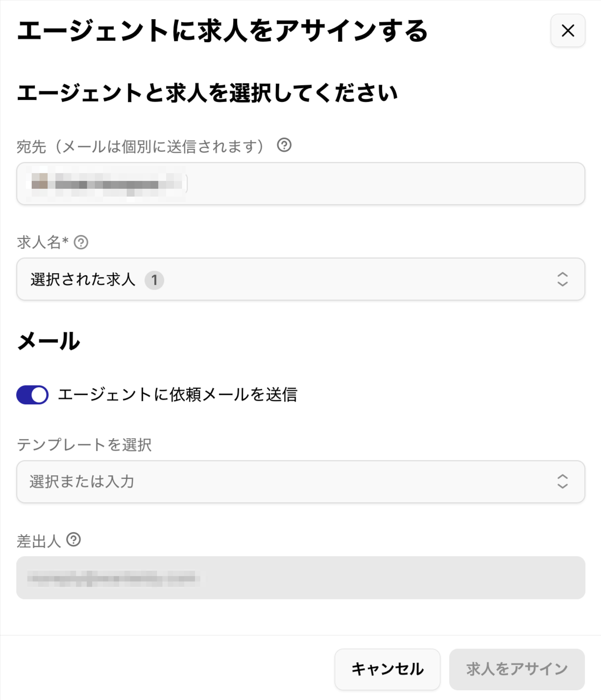Close the assign job dialog
This screenshot has height=700, width=601.
pos(568,31)
